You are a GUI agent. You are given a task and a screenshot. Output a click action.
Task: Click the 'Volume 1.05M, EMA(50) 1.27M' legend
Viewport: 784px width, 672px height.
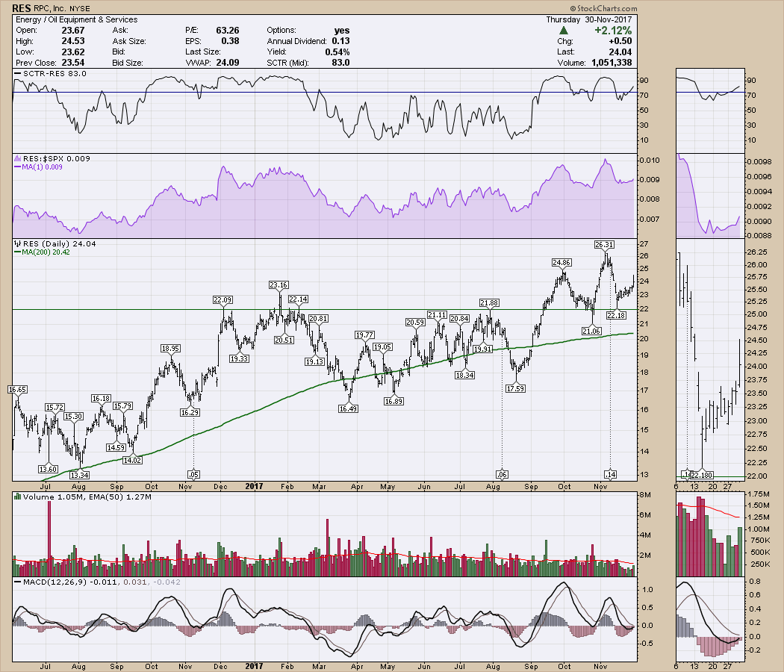click(87, 497)
